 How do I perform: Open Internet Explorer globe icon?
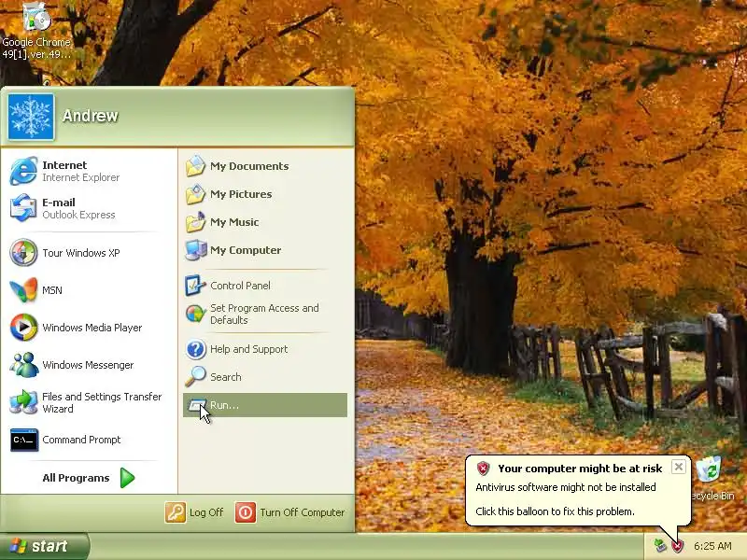[x=23, y=171]
